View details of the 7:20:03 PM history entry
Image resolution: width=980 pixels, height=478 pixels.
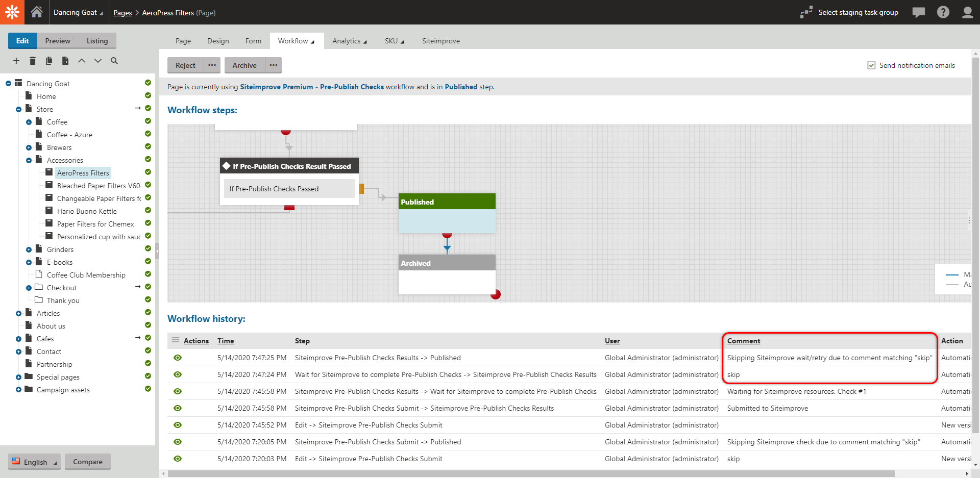tap(178, 459)
